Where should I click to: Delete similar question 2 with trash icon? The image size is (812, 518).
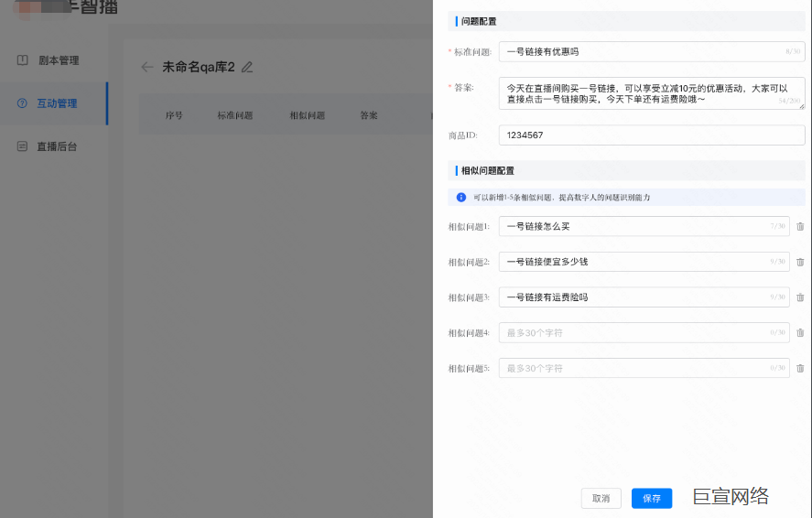pyautogui.click(x=800, y=263)
